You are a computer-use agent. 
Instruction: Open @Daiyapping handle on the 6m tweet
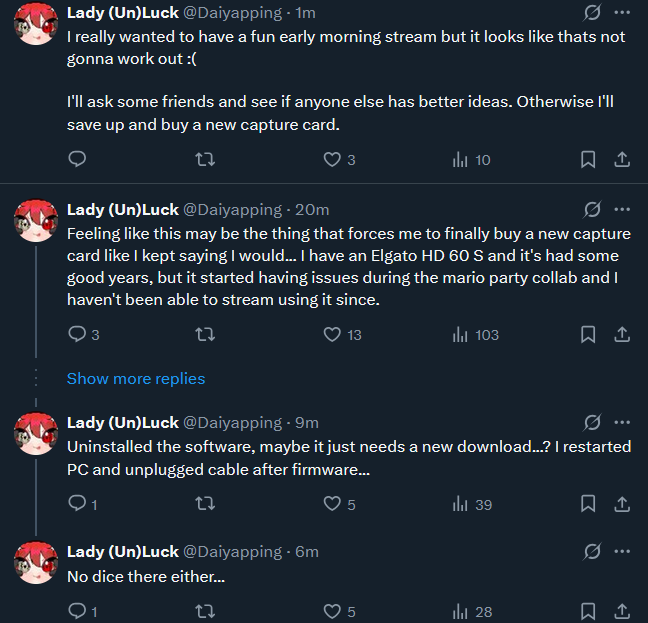[232, 552]
